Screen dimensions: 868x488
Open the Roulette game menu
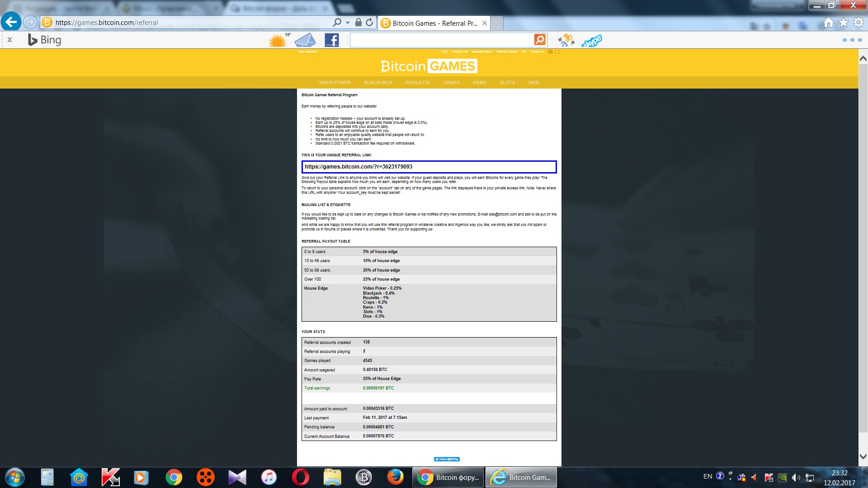click(x=418, y=83)
